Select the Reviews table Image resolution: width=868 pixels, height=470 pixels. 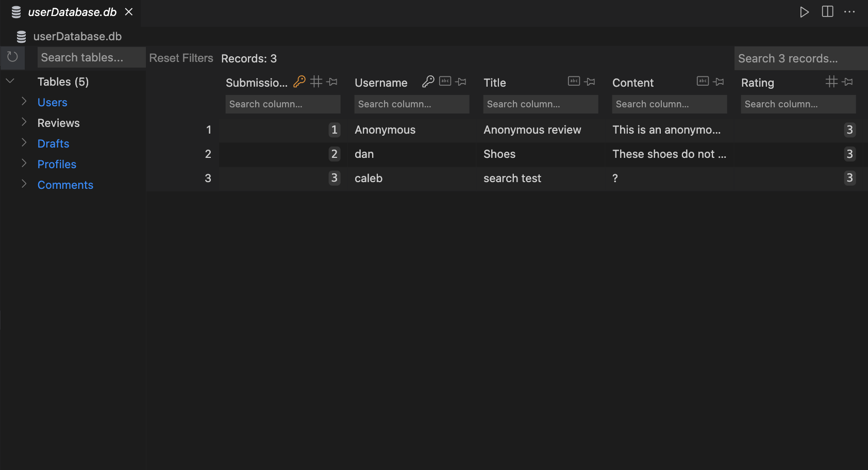tap(59, 123)
